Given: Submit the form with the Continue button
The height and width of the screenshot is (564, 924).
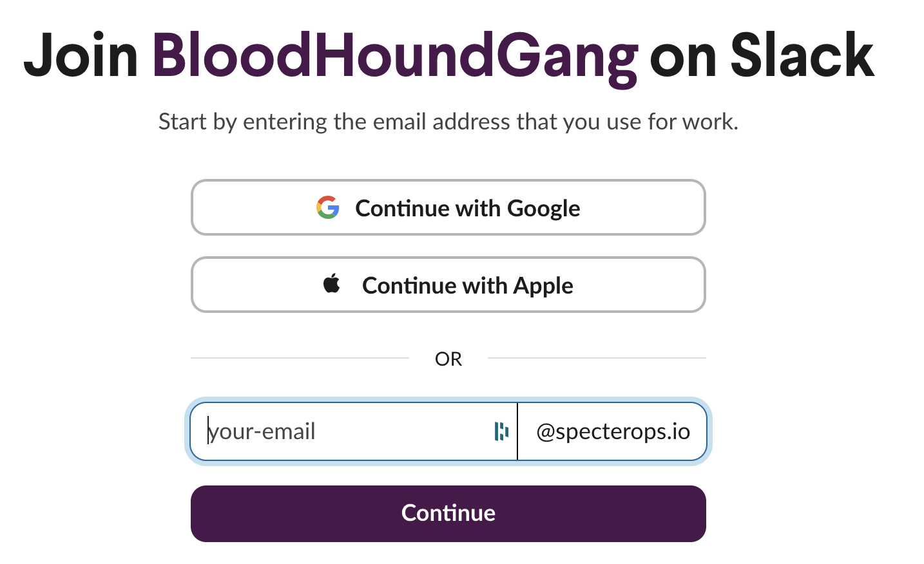Looking at the screenshot, I should pyautogui.click(x=448, y=513).
